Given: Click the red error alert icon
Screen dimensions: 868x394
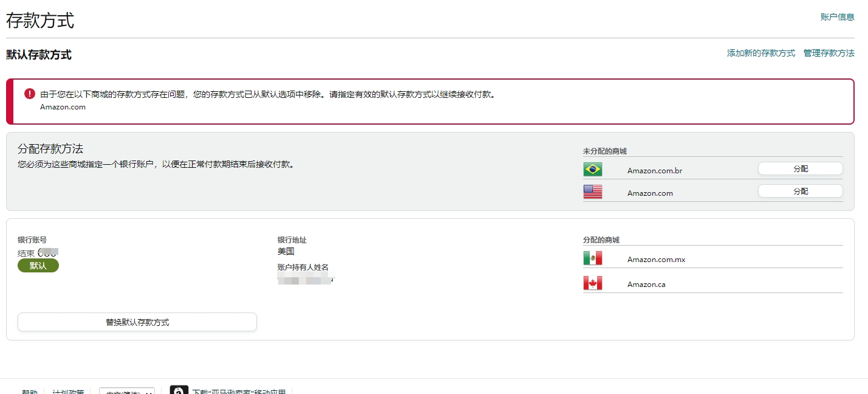Looking at the screenshot, I should (30, 94).
